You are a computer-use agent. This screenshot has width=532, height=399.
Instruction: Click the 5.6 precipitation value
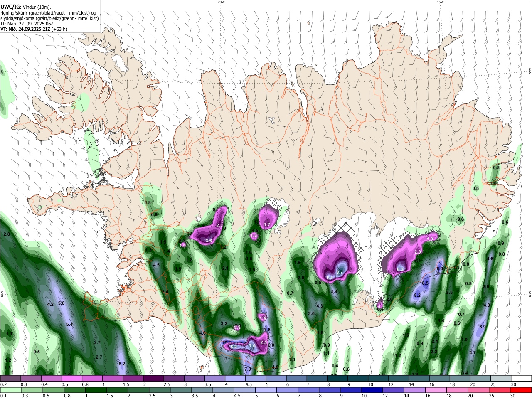[61, 303]
